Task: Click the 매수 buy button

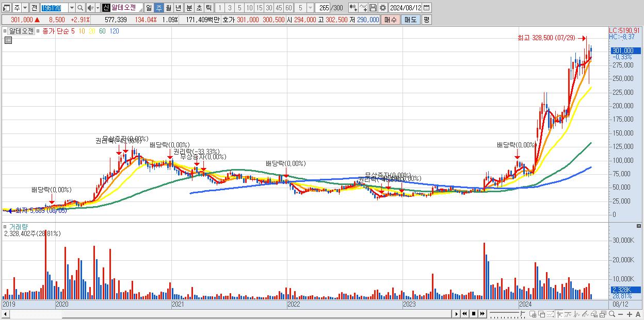Action: pos(391,20)
